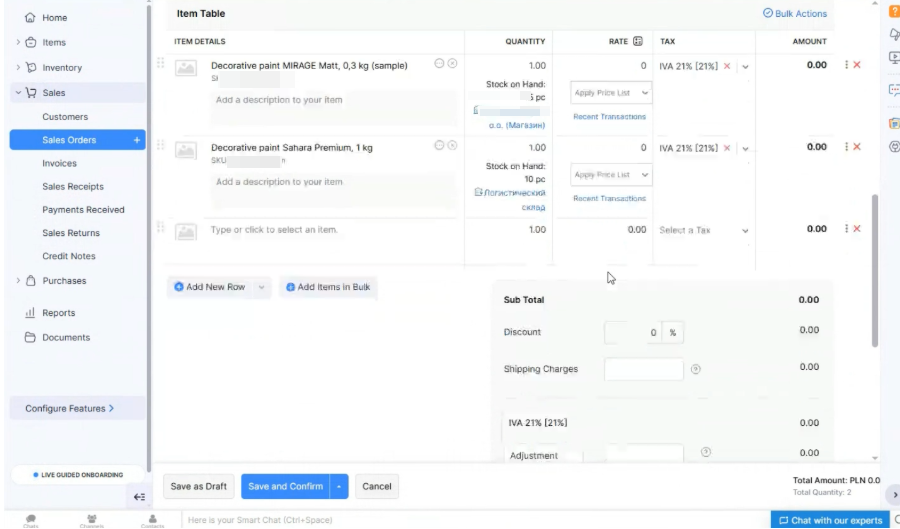Expand tax dropdown for Sahara Premium row

point(745,149)
